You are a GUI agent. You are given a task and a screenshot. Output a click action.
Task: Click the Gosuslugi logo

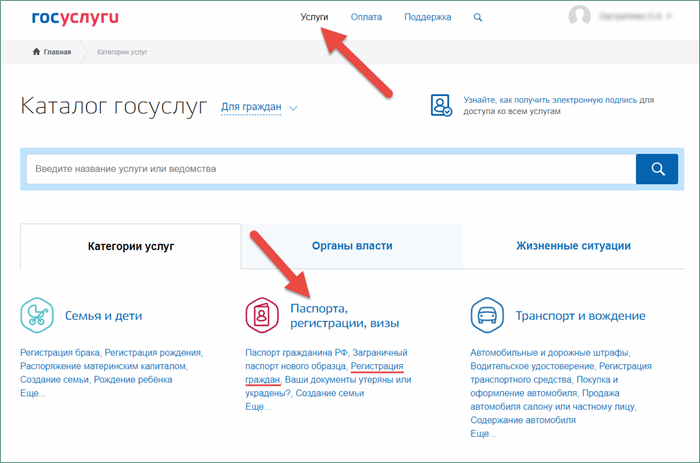pos(75,17)
